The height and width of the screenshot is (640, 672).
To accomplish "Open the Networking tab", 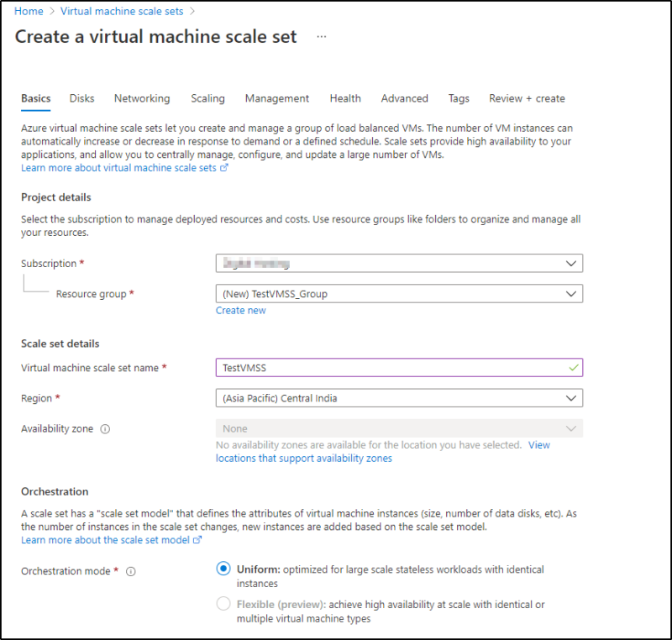I will [x=141, y=98].
